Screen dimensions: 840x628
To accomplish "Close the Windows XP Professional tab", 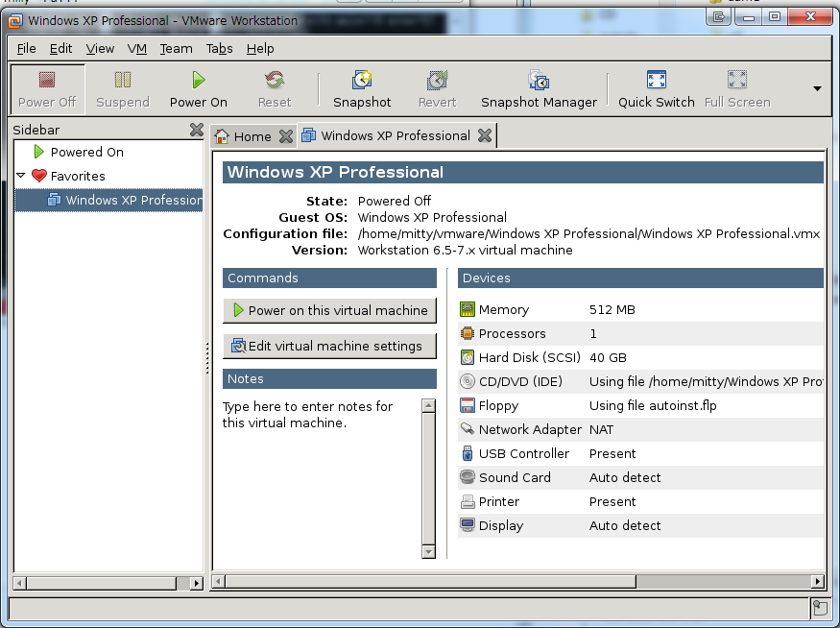I will point(485,135).
